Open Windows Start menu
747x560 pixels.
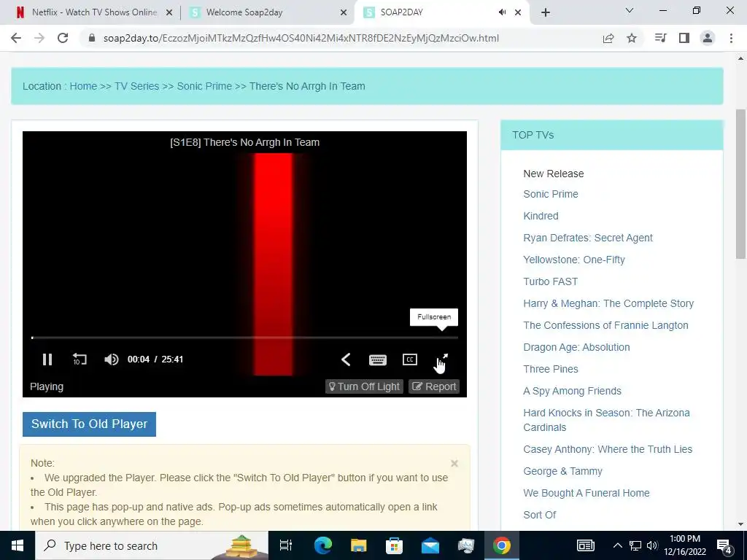coord(18,545)
